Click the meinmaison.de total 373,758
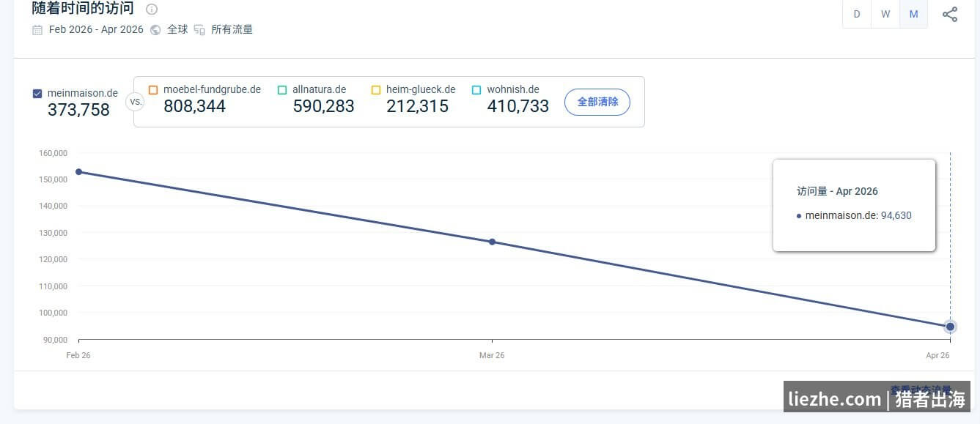Screen dimensions: 980x424 tap(78, 110)
